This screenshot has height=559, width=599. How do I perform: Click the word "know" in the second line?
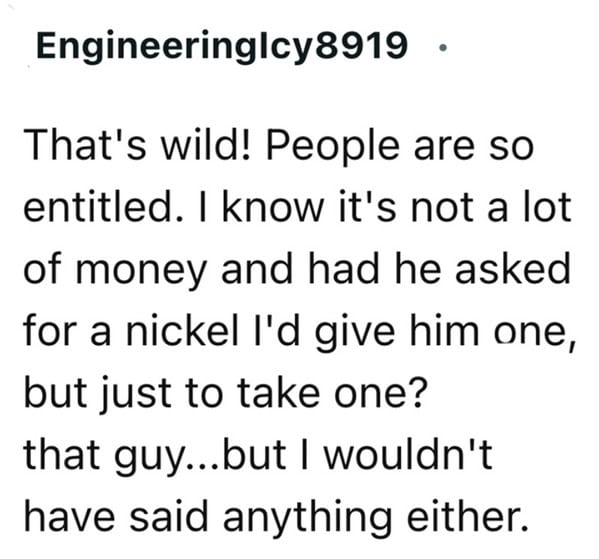pyautogui.click(x=274, y=207)
